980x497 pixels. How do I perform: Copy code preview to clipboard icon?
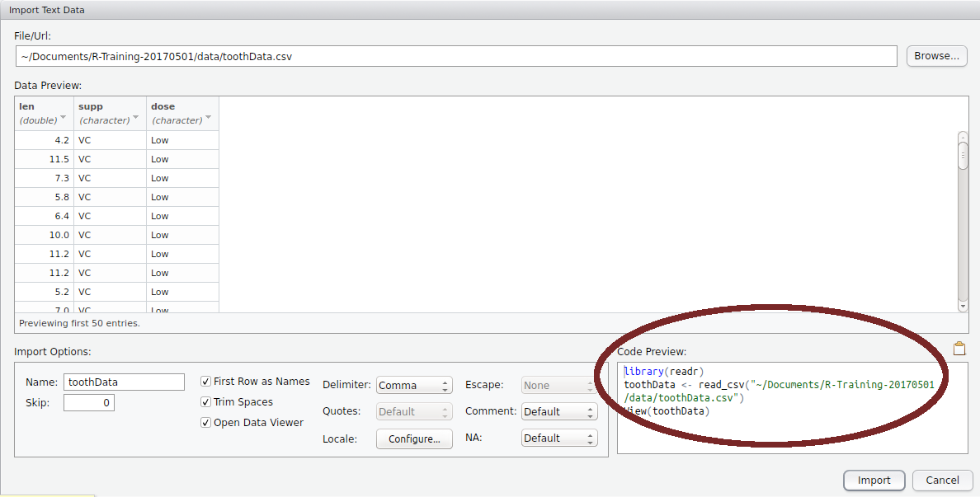(x=959, y=349)
